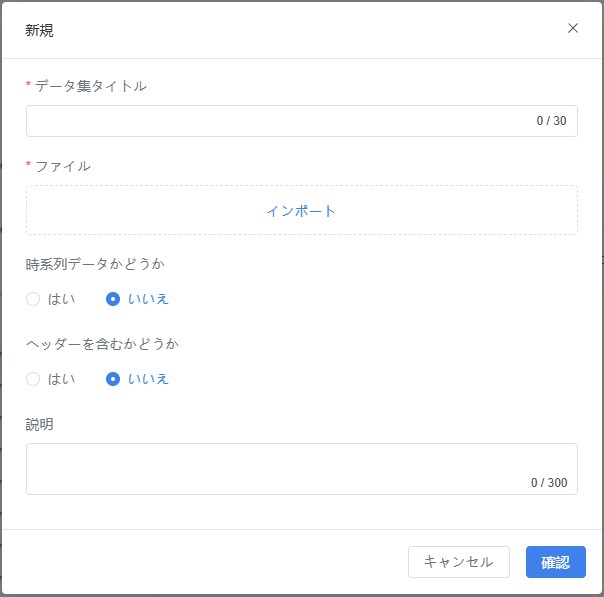Screen dimensions: 604x597
Task: Click the 0 / 300 character counter
Action: point(548,483)
